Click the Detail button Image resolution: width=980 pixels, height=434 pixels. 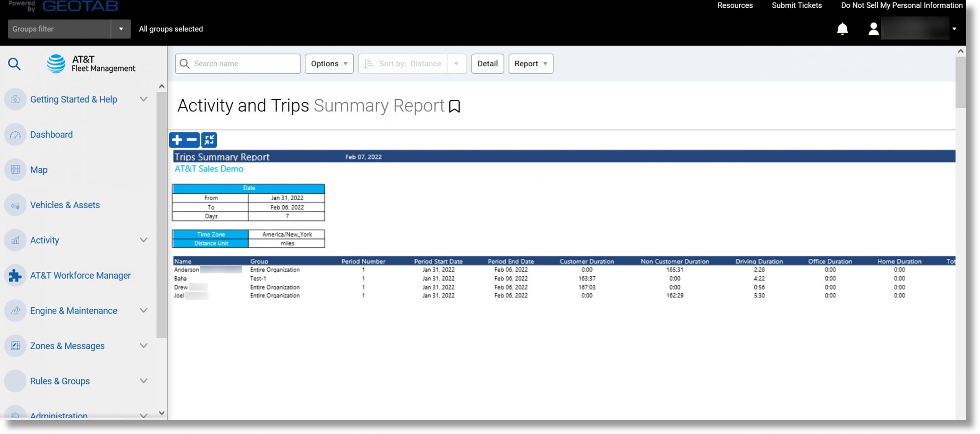coord(487,64)
